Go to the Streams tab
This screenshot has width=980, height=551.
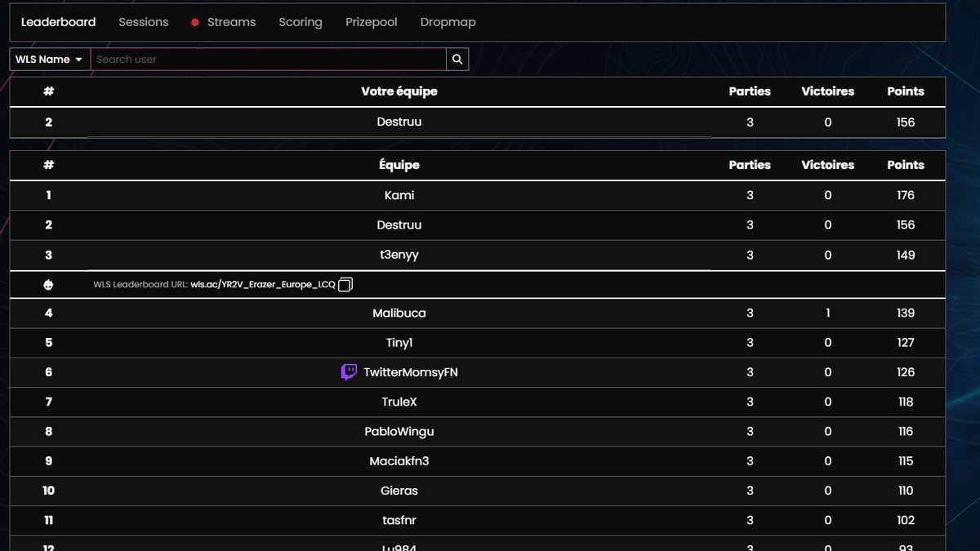pyautogui.click(x=231, y=22)
